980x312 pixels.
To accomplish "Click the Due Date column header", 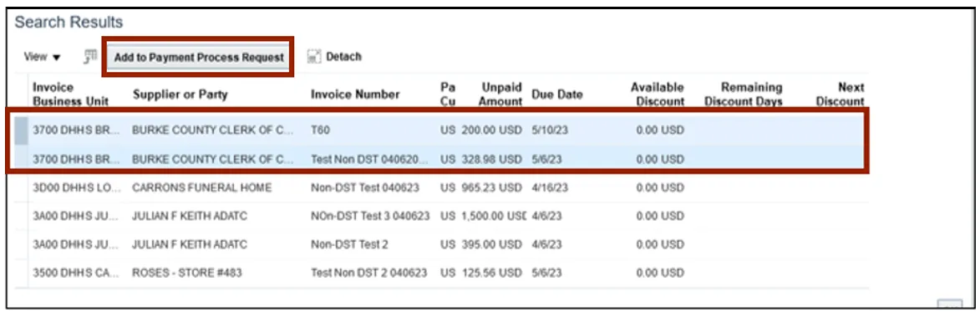I will point(557,95).
